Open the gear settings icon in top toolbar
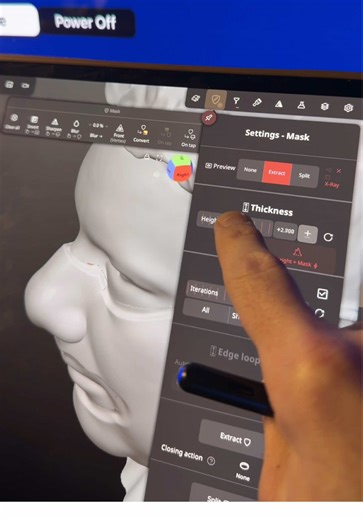 pos(348,108)
